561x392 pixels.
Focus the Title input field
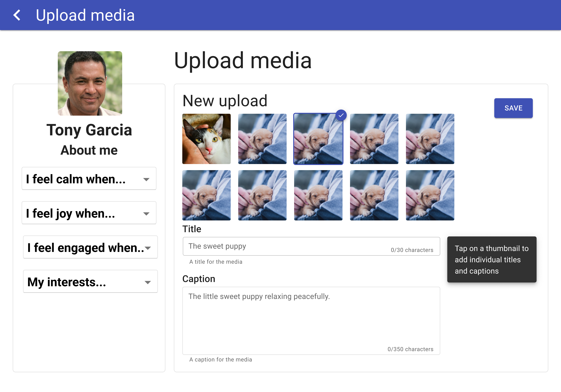click(311, 246)
